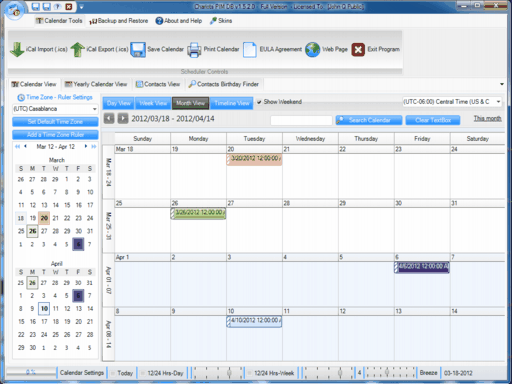Click Set Default Time Zone button
The image size is (512, 384).
[55, 122]
